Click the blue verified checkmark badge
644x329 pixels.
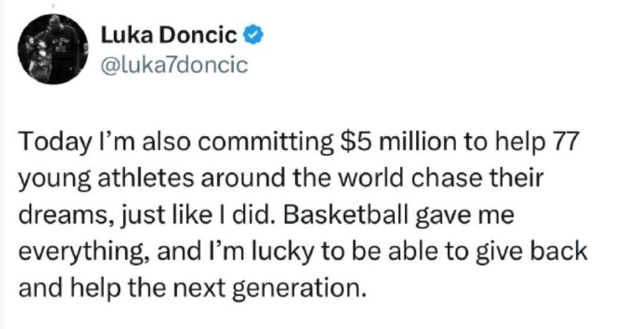pos(254,36)
